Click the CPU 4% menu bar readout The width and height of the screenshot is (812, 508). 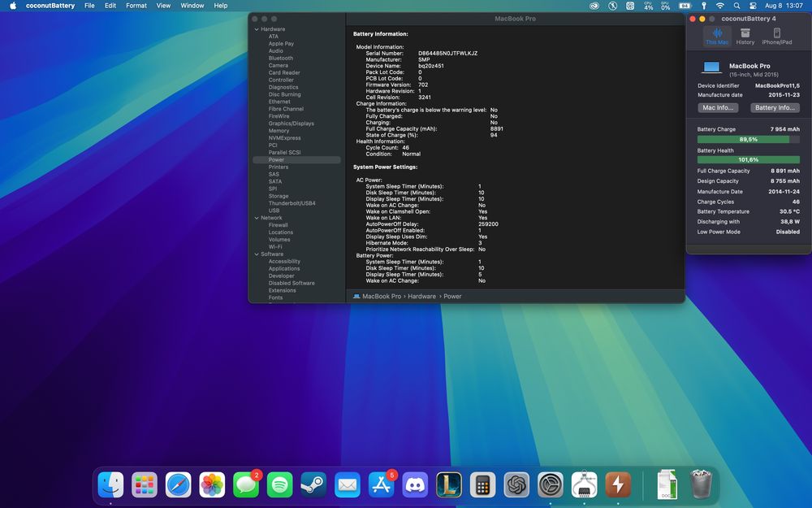pyautogui.click(x=648, y=6)
